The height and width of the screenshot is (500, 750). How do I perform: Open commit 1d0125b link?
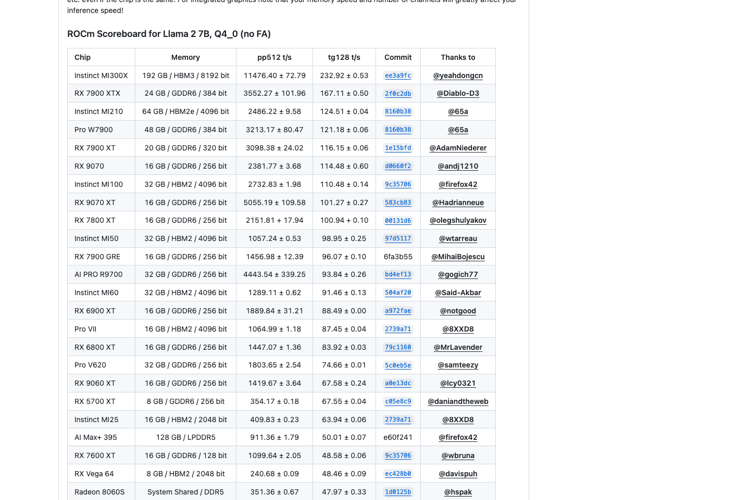tap(397, 492)
